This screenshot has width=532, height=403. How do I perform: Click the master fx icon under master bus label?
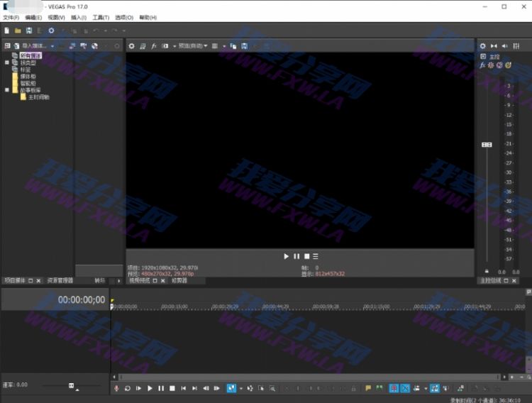tap(482, 65)
